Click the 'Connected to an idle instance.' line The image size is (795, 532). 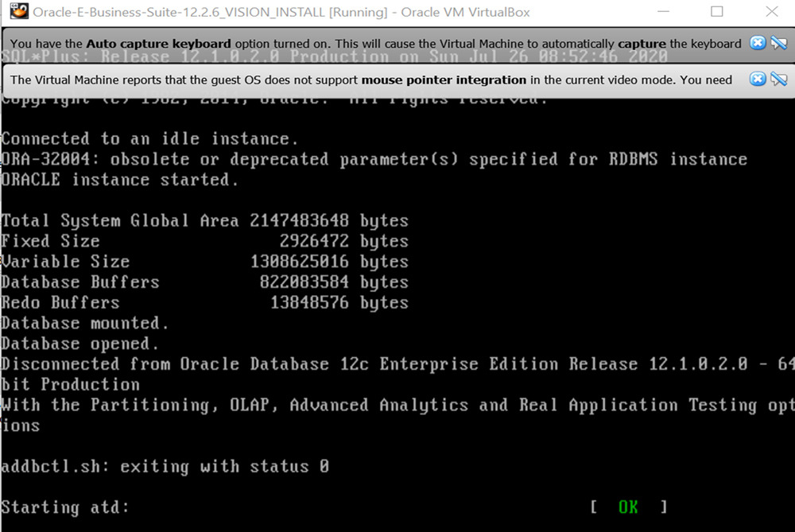click(x=149, y=138)
